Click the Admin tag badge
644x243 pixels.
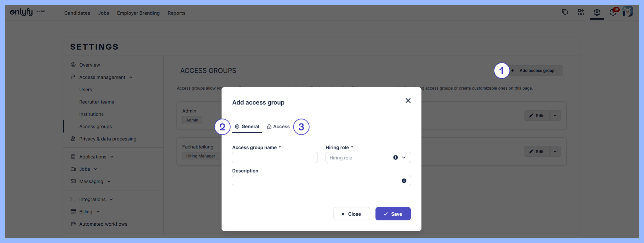(x=192, y=120)
